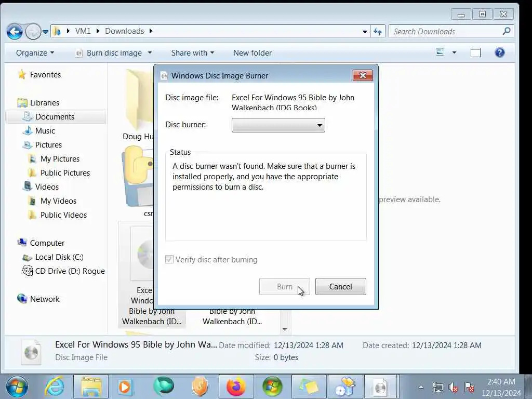Open Public Pictures folder in sidebar
Viewport: 532px width, 399px height.
[x=59, y=172]
